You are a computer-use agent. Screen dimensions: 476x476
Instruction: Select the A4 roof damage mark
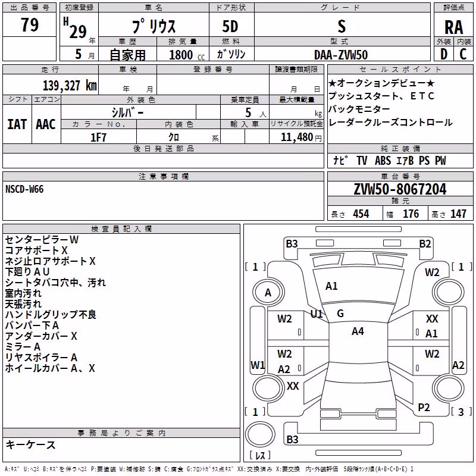pyautogui.click(x=358, y=331)
